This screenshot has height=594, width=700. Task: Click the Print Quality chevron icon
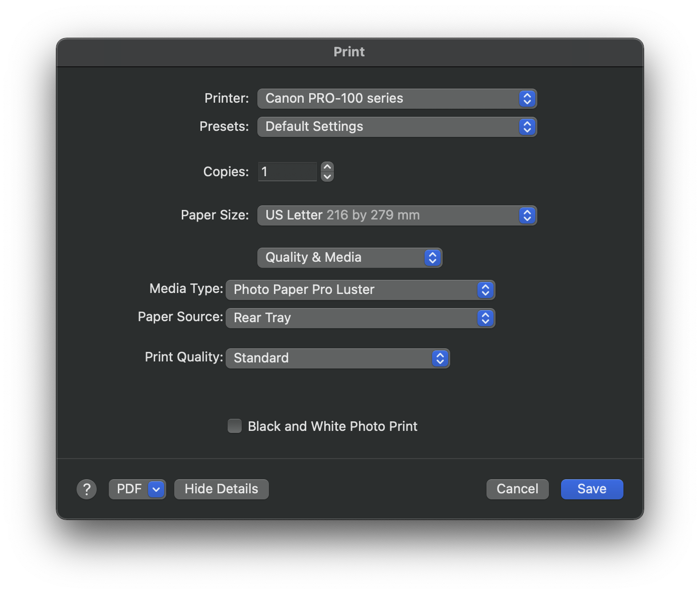(x=440, y=358)
